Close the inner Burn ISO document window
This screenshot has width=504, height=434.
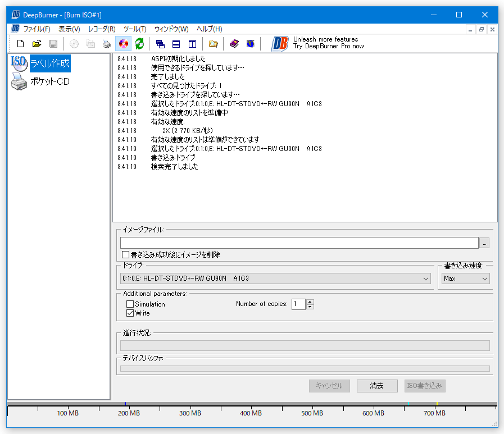click(x=492, y=30)
